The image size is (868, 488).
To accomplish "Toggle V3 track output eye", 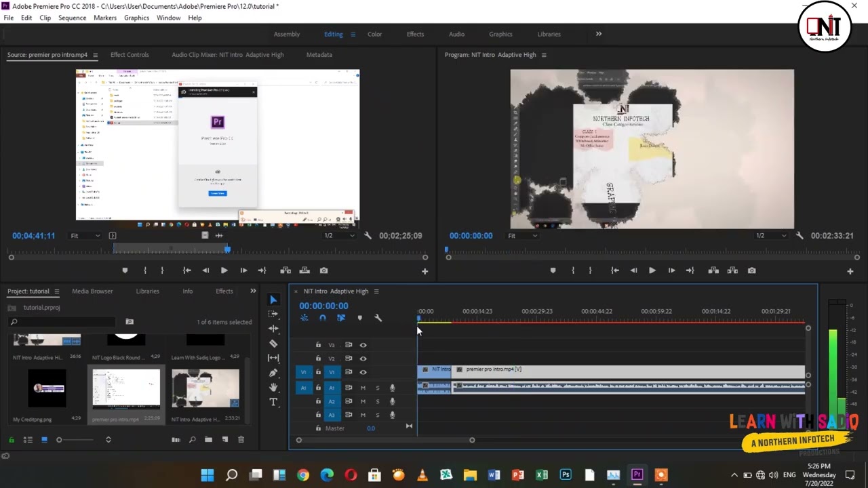I will click(x=363, y=345).
